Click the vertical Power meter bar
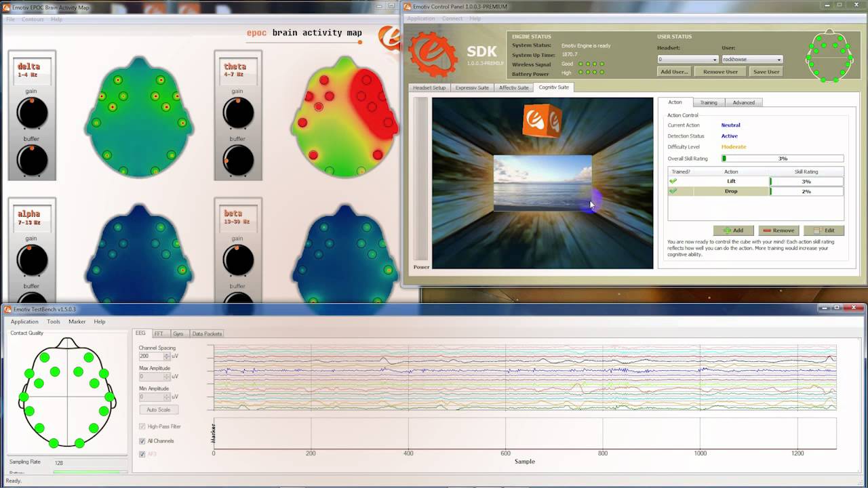 pos(421,179)
